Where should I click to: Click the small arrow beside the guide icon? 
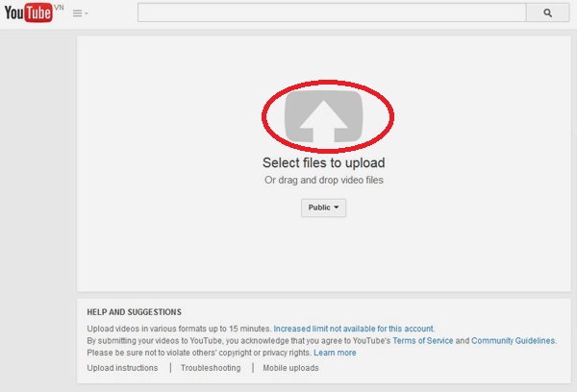(x=87, y=14)
